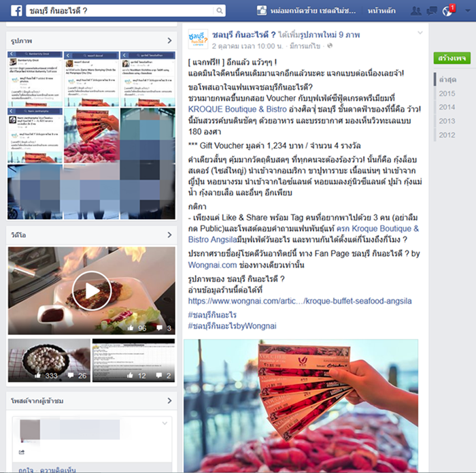Screen dimensions: 476x473
Task: Click the Facebook logo icon
Action: click(x=16, y=11)
